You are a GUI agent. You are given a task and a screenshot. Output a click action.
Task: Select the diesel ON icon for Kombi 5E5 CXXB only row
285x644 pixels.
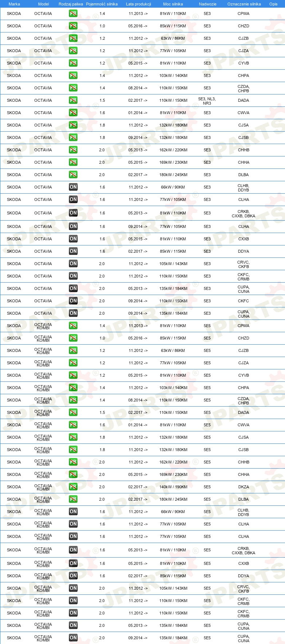click(x=73, y=563)
